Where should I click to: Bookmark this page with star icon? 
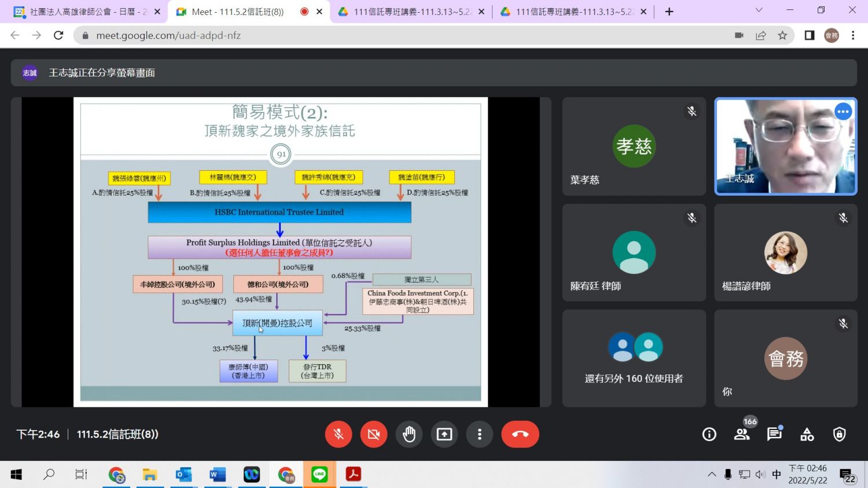pos(782,35)
